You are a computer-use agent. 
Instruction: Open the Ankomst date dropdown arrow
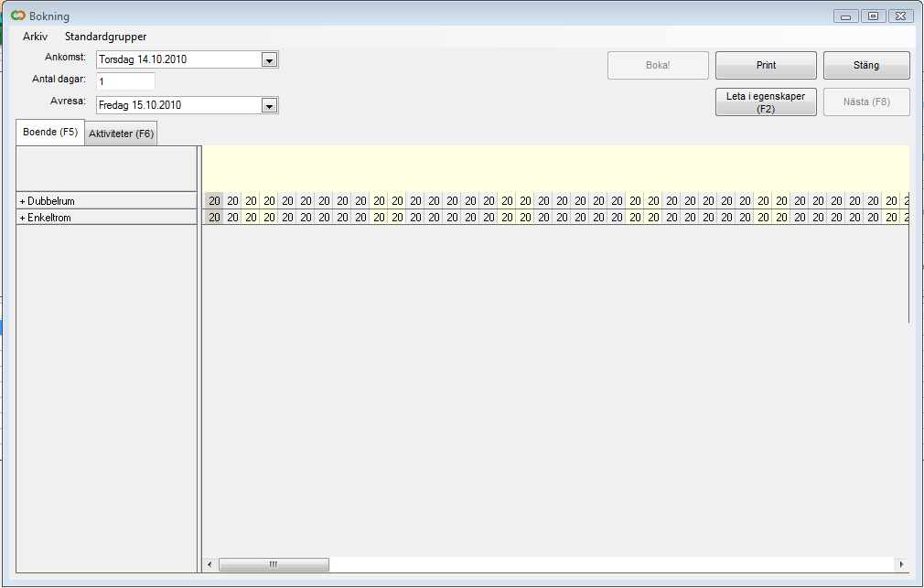tap(269, 59)
